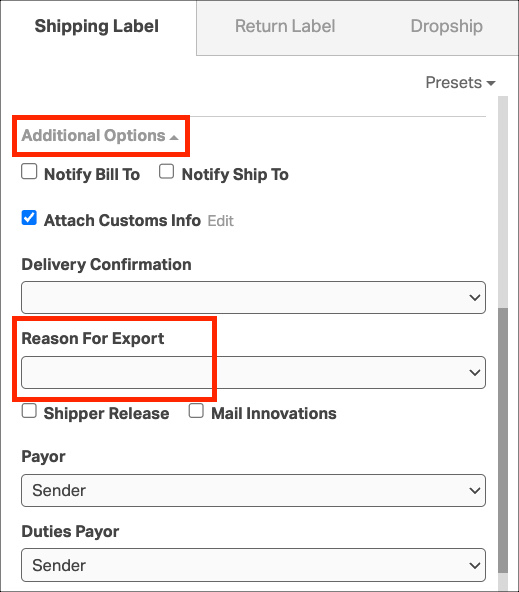The image size is (519, 592).
Task: Open the Duties Payor dropdown
Action: 253,565
